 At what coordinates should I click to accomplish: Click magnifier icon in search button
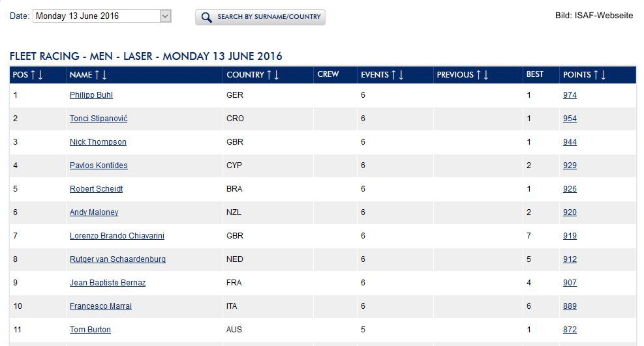(207, 17)
